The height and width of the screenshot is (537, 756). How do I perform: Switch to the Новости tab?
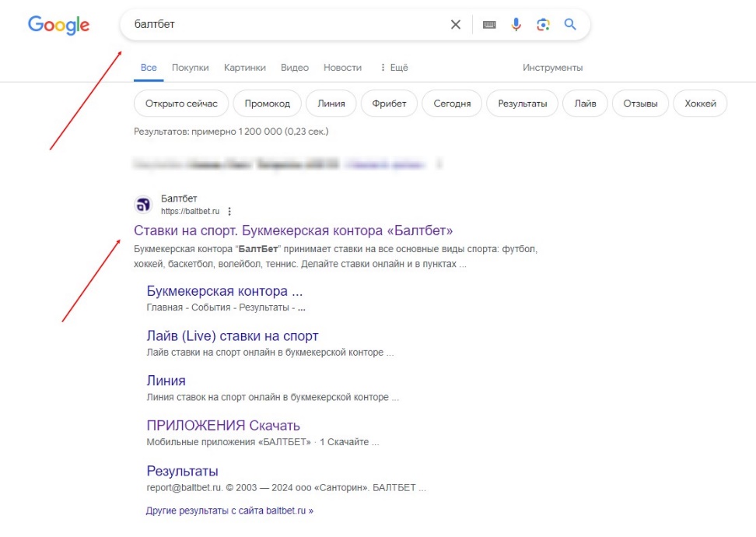coord(342,68)
